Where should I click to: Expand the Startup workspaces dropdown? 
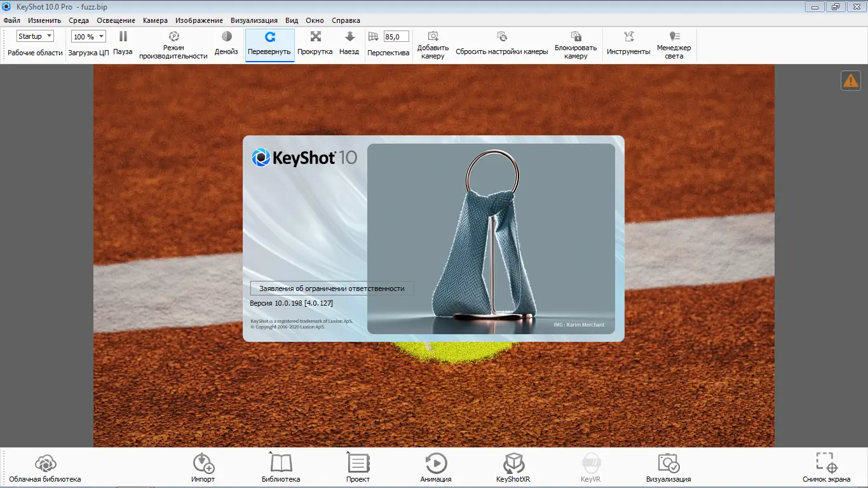click(x=35, y=36)
